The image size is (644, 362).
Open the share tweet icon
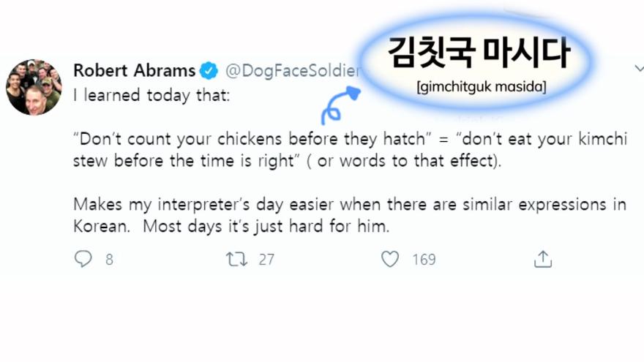pos(542,259)
